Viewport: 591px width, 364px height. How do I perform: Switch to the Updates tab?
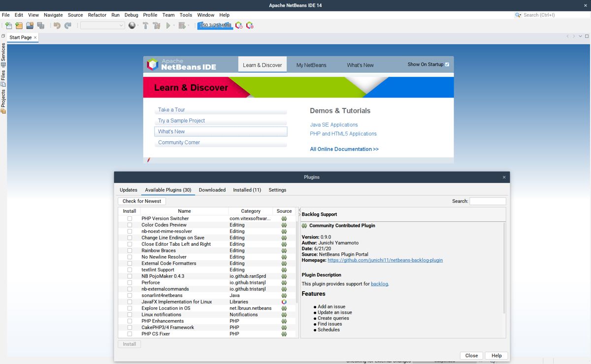pyautogui.click(x=129, y=190)
